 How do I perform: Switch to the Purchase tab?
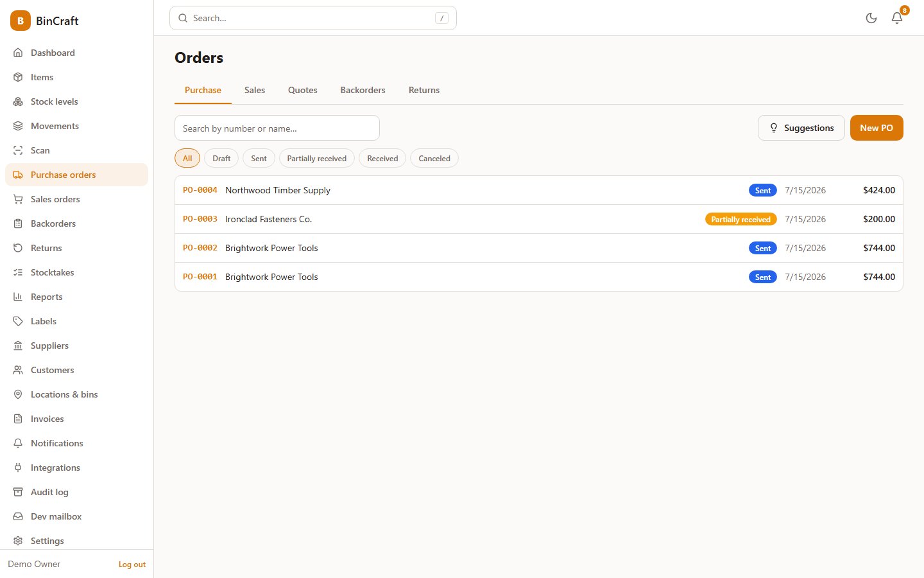click(203, 90)
